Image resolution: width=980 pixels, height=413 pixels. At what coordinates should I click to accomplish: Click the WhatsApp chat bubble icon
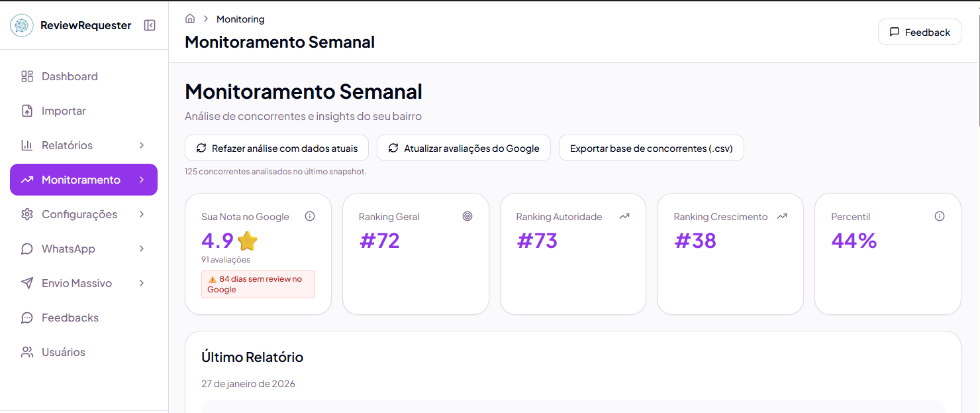pos(27,249)
